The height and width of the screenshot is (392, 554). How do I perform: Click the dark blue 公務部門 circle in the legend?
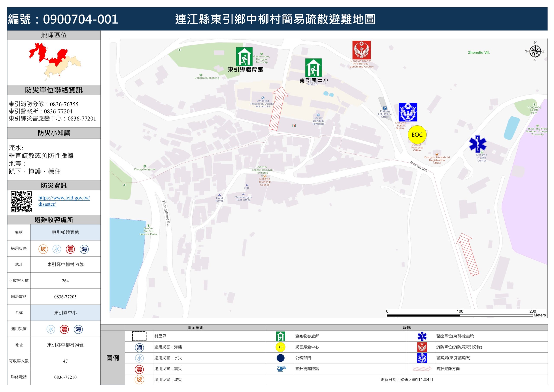pos(280,358)
